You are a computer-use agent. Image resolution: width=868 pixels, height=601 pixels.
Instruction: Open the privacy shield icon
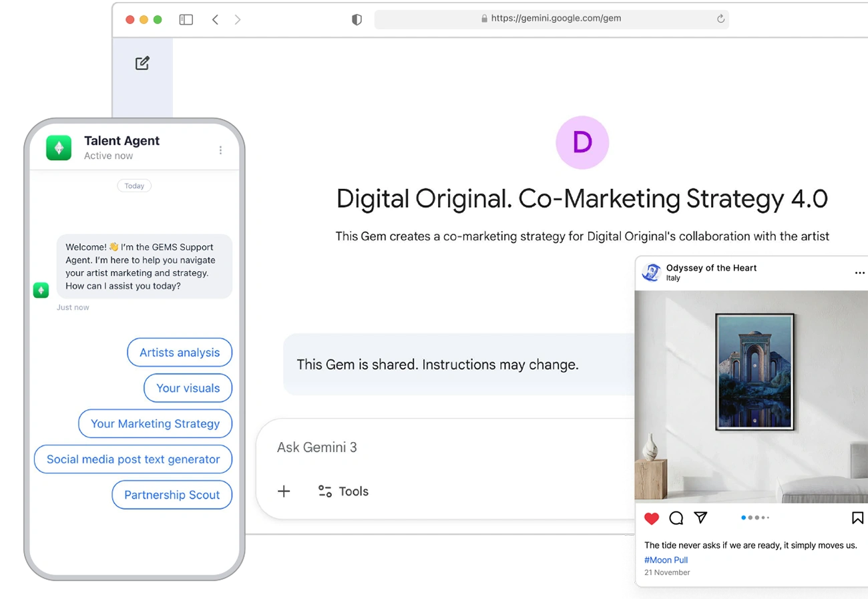[x=357, y=19]
